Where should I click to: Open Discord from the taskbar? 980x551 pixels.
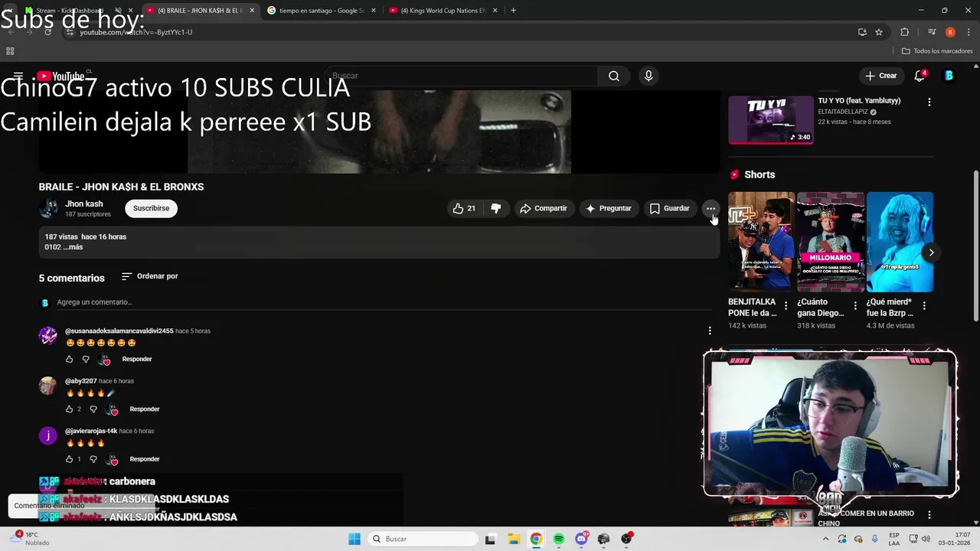[x=581, y=539]
